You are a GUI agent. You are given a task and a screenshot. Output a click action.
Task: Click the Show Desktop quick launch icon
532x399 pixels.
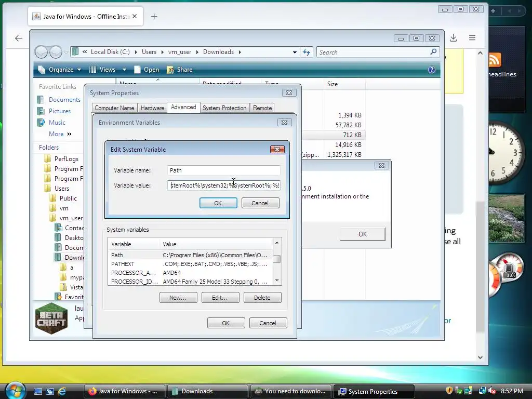[37, 391]
